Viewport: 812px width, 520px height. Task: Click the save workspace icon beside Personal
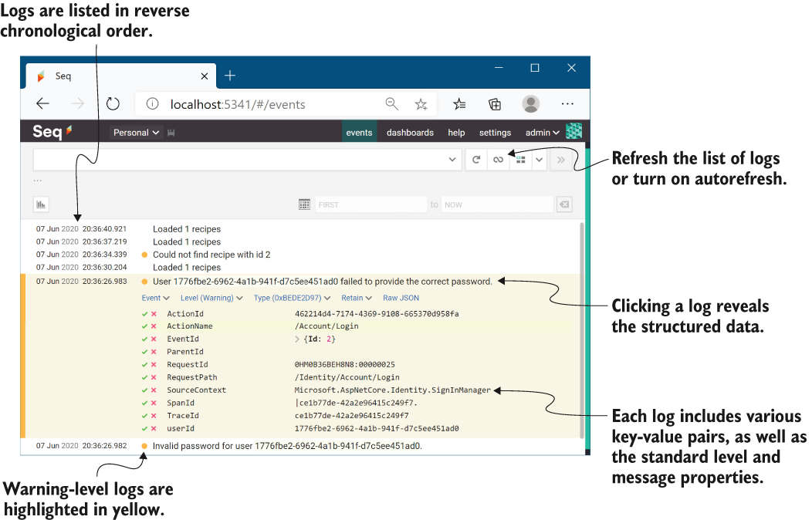171,133
